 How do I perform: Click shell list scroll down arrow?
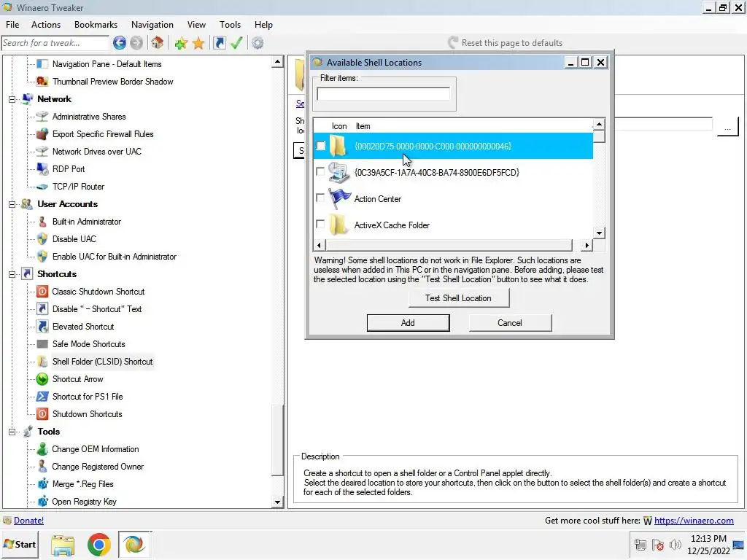599,233
